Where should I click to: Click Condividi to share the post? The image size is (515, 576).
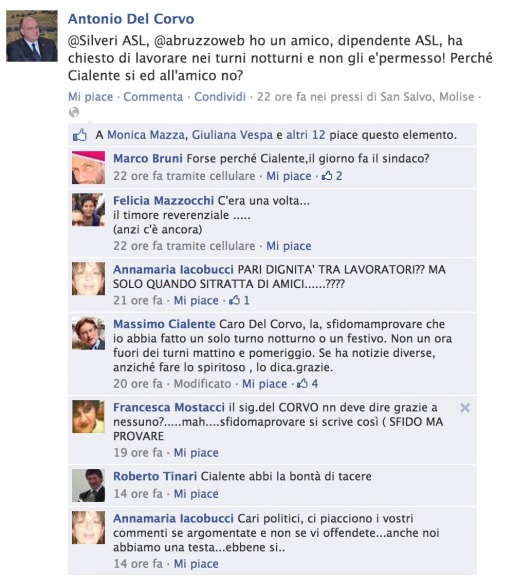tap(220, 97)
